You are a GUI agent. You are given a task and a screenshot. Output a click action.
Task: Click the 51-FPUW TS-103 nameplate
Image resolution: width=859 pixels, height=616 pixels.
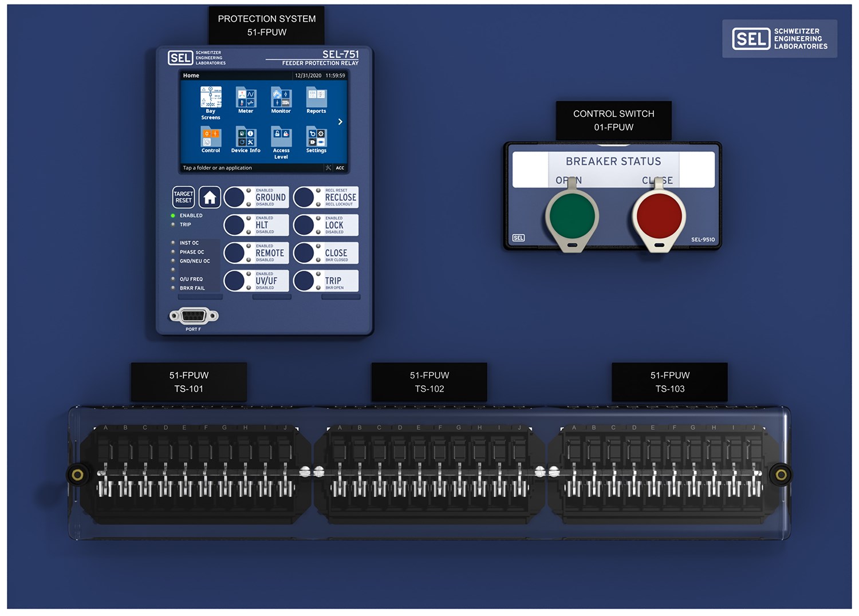coord(670,382)
